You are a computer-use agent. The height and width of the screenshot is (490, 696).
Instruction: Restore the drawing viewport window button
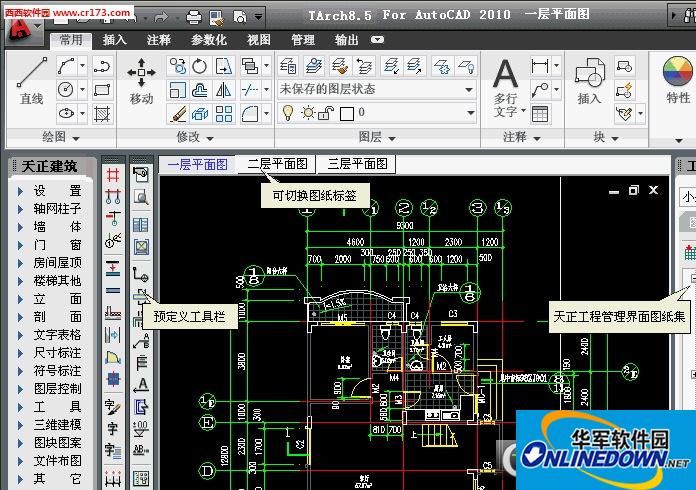click(633, 190)
